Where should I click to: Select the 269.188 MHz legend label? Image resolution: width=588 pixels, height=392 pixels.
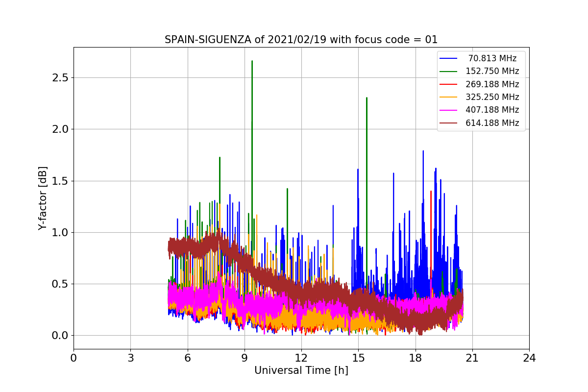(x=492, y=84)
